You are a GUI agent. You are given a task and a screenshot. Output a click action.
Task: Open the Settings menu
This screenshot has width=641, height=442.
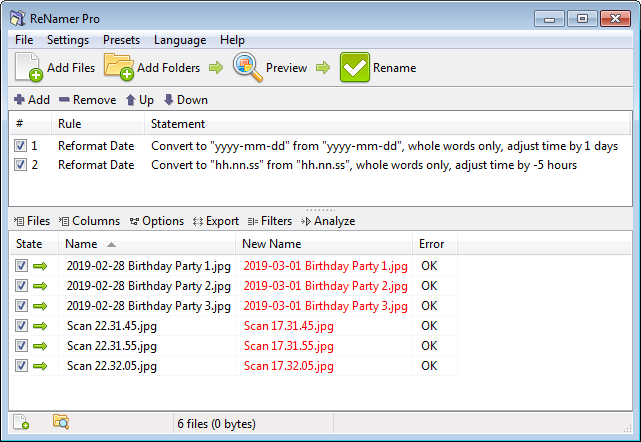68,40
